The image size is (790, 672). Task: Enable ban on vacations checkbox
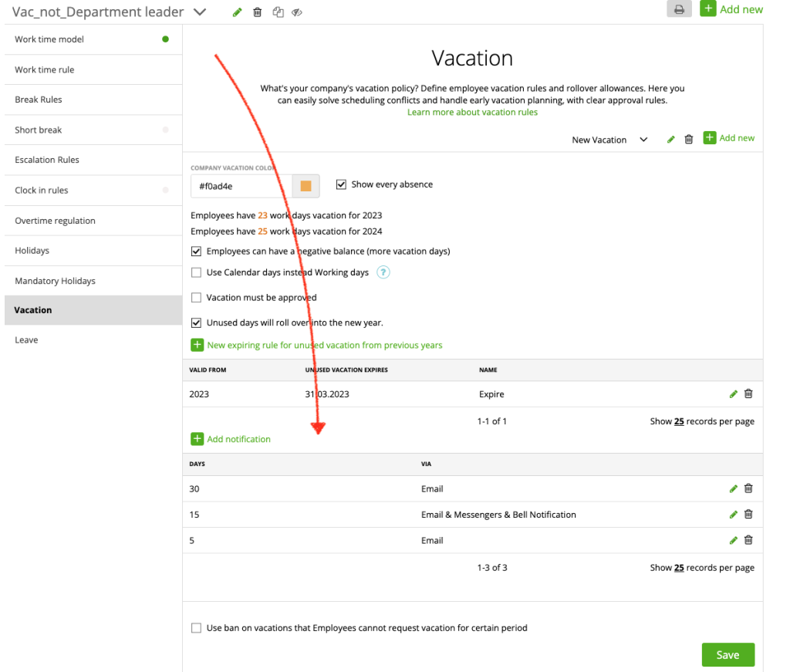click(197, 628)
